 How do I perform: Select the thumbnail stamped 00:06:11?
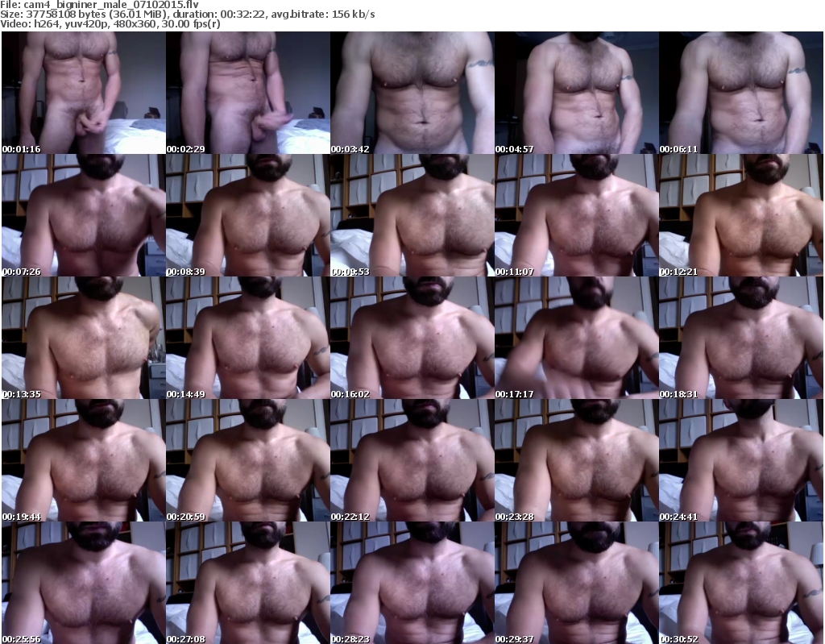click(741, 93)
